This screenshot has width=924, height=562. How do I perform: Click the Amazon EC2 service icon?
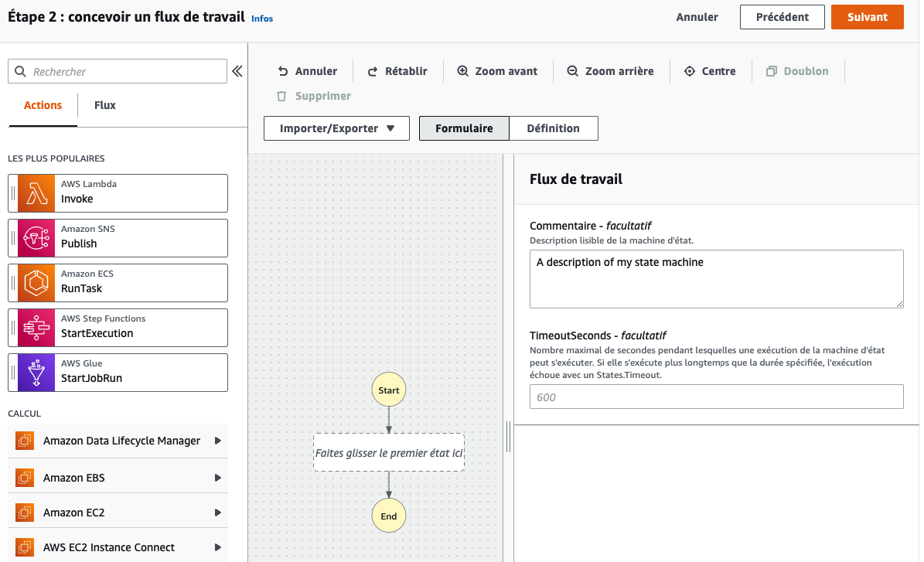point(25,513)
